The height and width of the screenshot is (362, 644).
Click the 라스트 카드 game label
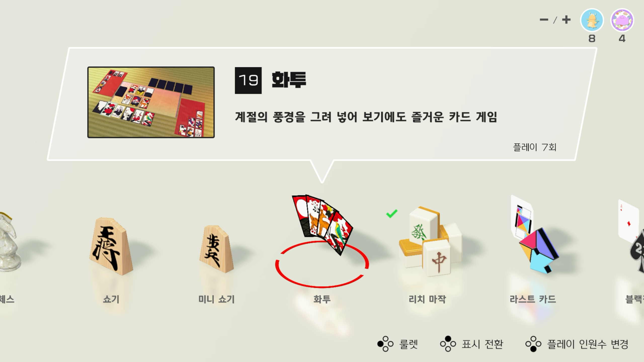pos(533,299)
